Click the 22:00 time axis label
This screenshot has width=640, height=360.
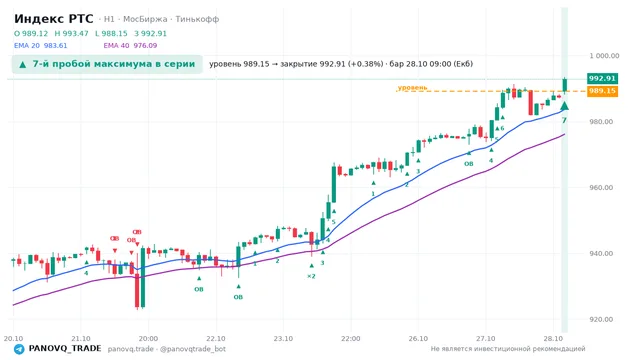click(x=351, y=339)
